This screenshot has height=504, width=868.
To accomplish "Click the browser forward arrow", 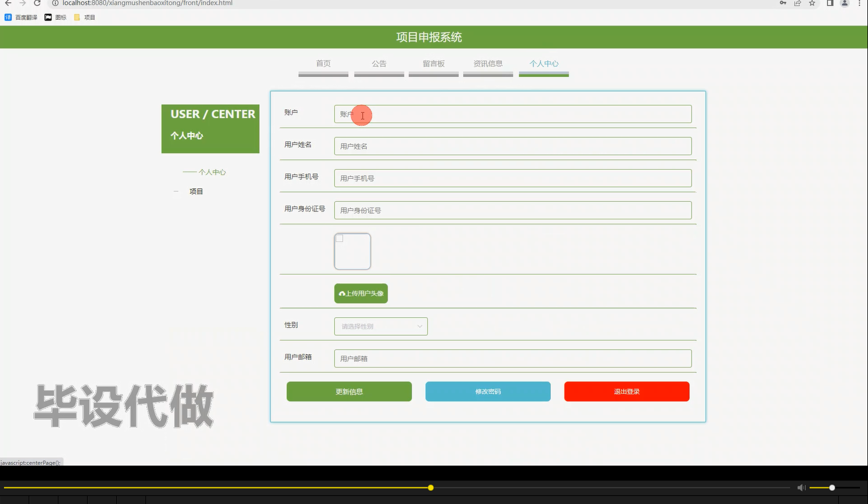I will tap(22, 3).
